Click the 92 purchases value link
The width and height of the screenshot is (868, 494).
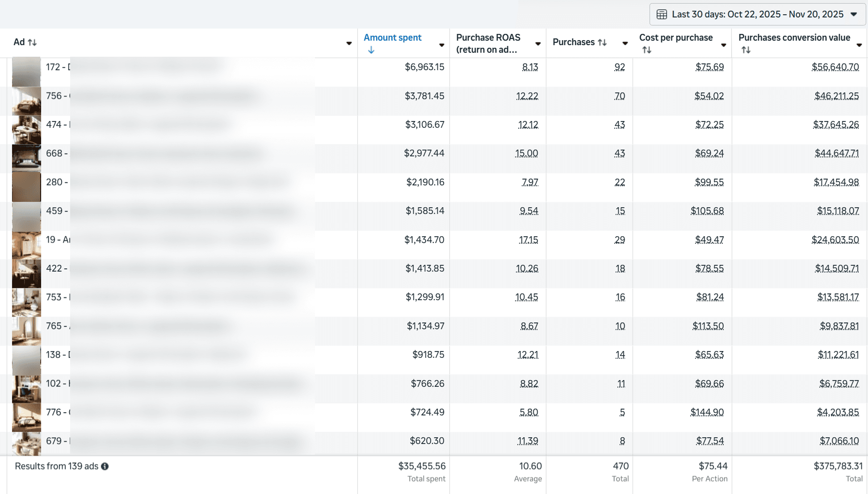[620, 67]
